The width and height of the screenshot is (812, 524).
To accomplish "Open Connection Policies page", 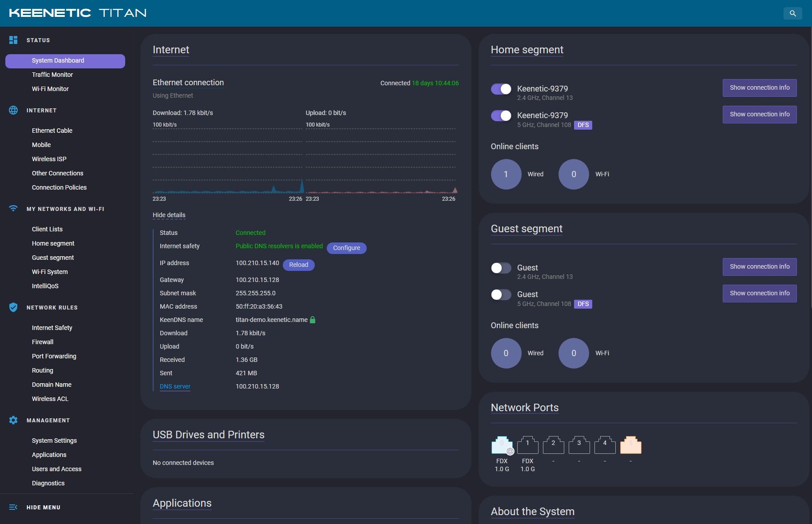I will [59, 187].
